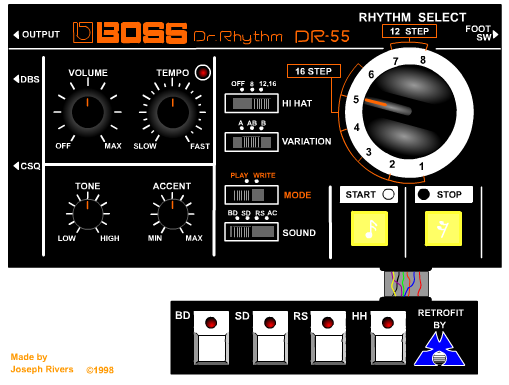509x385 pixels.
Task: Select rhythm position 5 on the dial
Action: [356, 99]
